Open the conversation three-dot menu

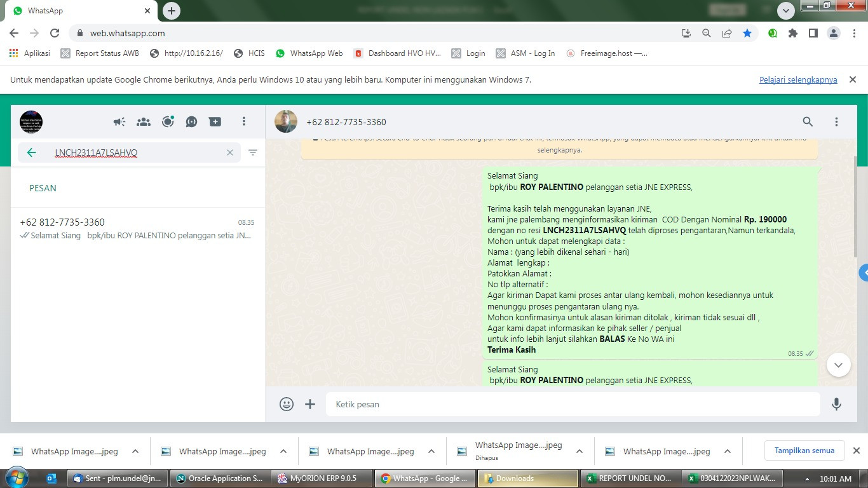tap(836, 121)
